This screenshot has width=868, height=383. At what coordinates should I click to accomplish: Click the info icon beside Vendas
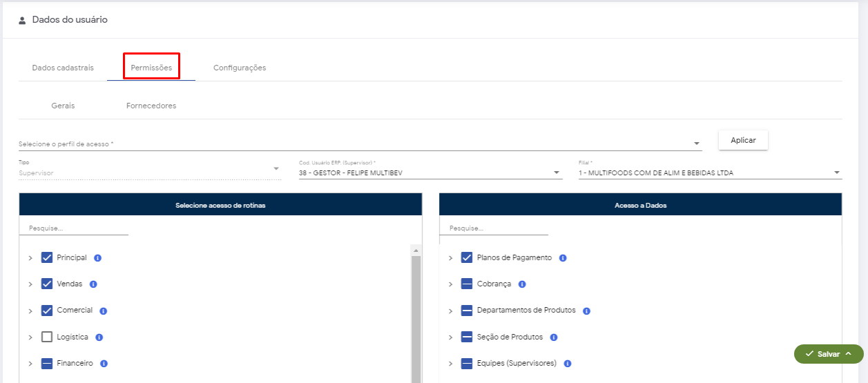tap(93, 284)
